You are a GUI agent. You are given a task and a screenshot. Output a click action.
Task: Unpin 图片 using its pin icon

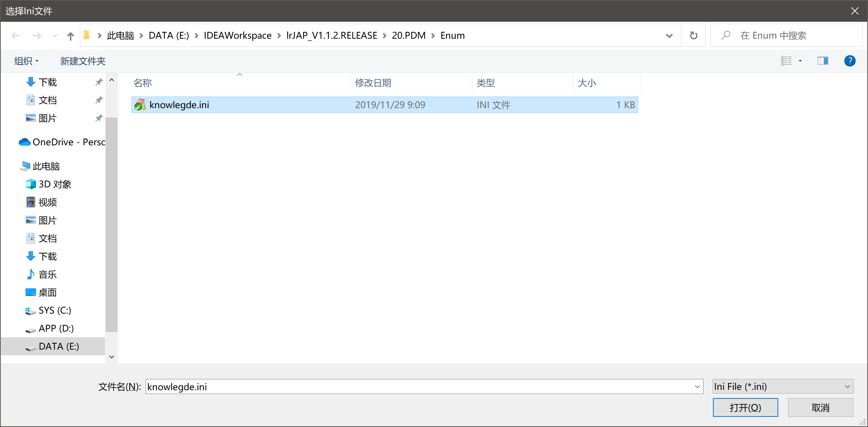pyautogui.click(x=99, y=118)
